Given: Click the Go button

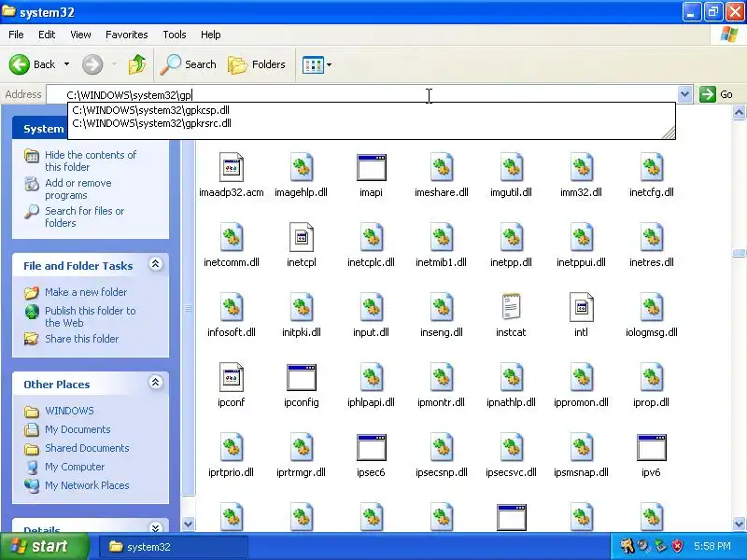Looking at the screenshot, I should click(x=716, y=94).
